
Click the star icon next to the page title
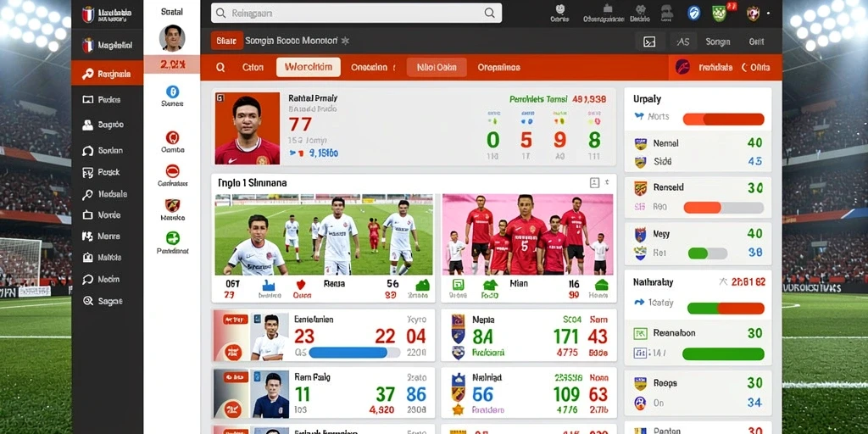click(x=346, y=41)
